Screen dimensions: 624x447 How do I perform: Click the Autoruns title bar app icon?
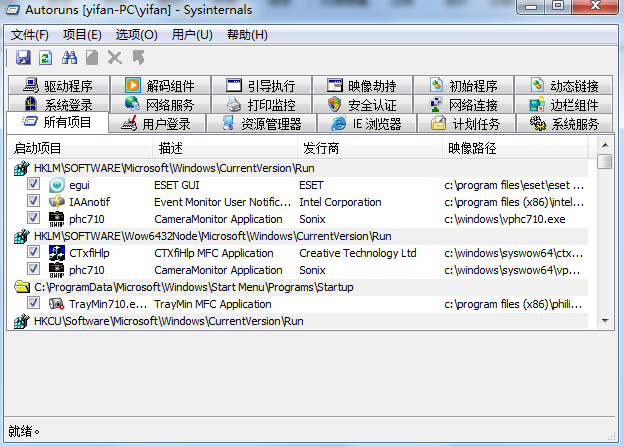12,10
